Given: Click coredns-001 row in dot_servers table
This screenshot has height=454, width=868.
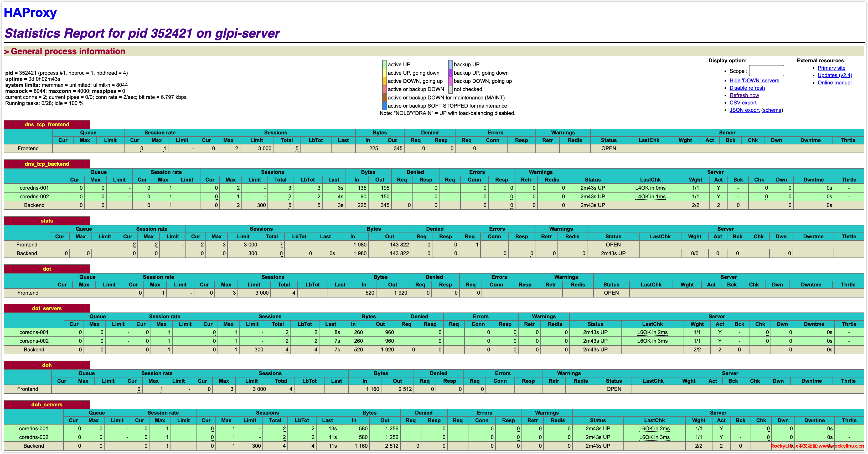Looking at the screenshot, I should [x=34, y=332].
